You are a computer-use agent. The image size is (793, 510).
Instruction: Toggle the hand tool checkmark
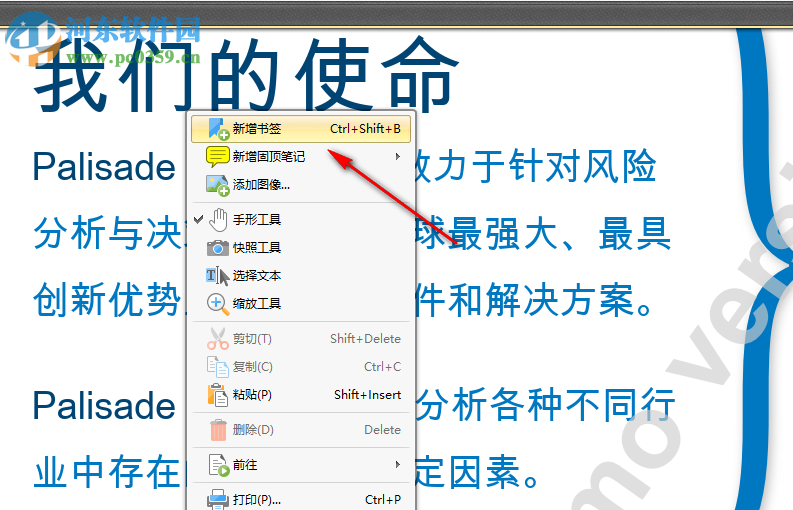(x=198, y=219)
